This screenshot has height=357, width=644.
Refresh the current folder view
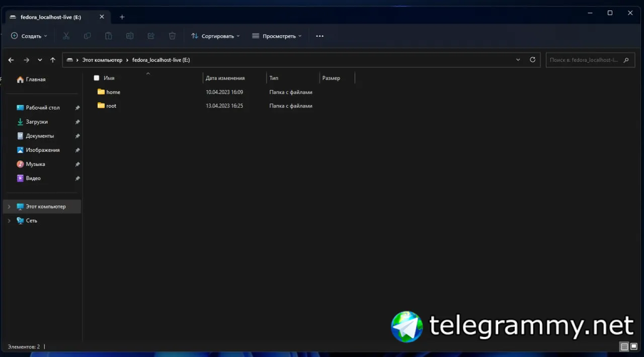533,60
